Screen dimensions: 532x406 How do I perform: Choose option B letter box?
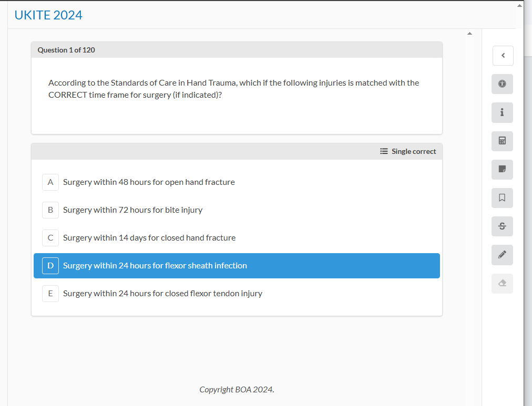50,210
